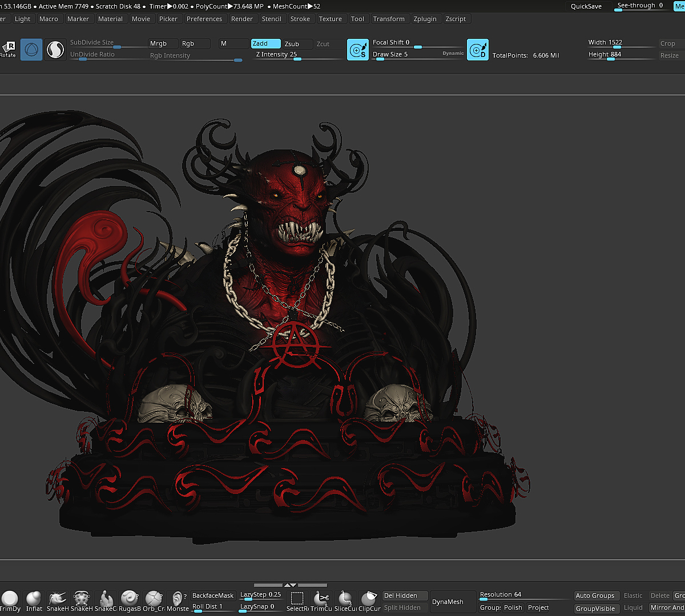Screen dimensions: 685x616
Task: Open the Material menu
Action: click(x=111, y=19)
